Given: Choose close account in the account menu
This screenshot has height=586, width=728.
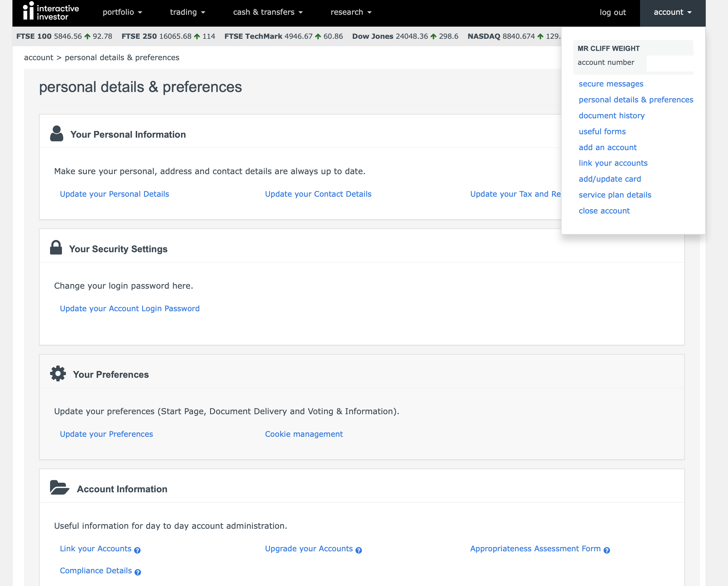Looking at the screenshot, I should [x=604, y=211].
